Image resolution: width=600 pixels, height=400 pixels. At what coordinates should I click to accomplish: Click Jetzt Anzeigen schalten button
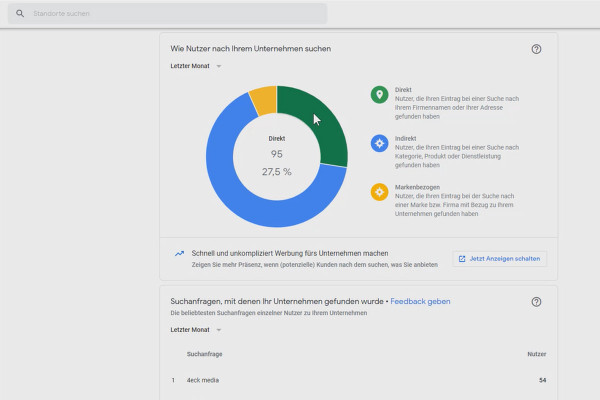click(499, 259)
